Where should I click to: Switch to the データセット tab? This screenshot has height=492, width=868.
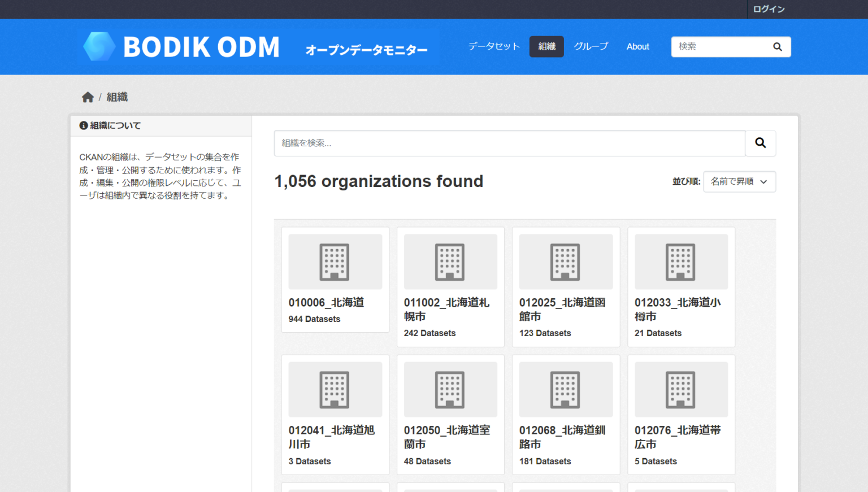click(x=493, y=46)
